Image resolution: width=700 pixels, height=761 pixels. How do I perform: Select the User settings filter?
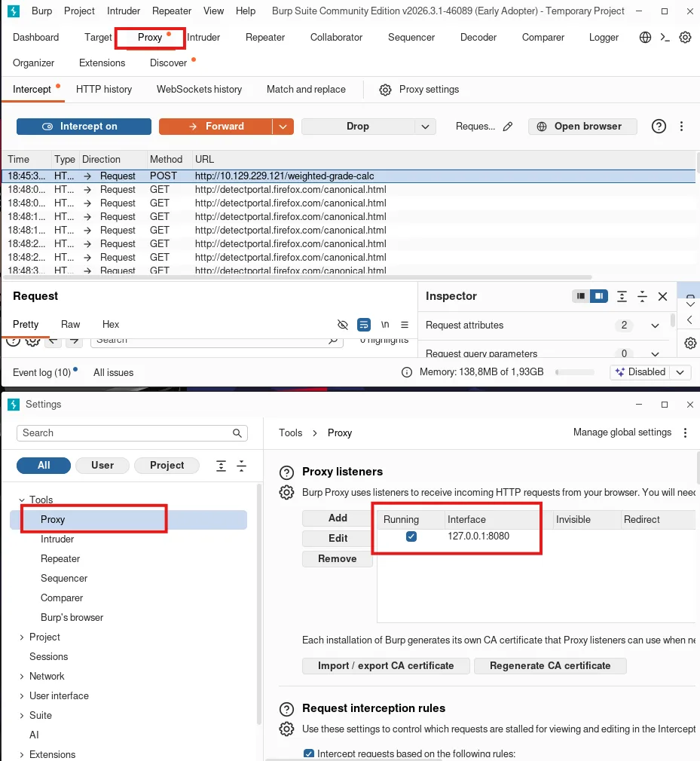102,466
